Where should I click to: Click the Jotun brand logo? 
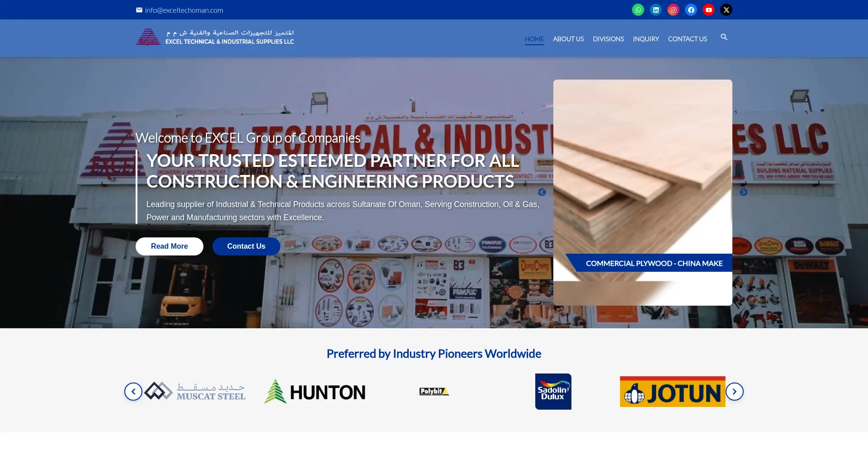(673, 392)
